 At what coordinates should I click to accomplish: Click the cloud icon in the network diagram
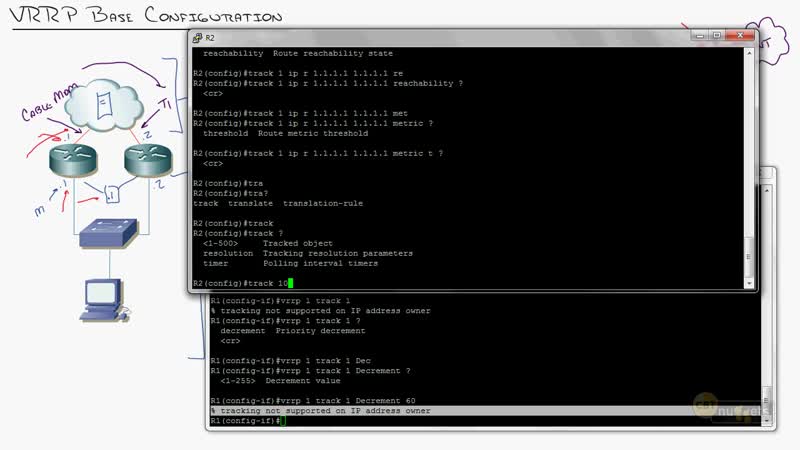(104, 106)
